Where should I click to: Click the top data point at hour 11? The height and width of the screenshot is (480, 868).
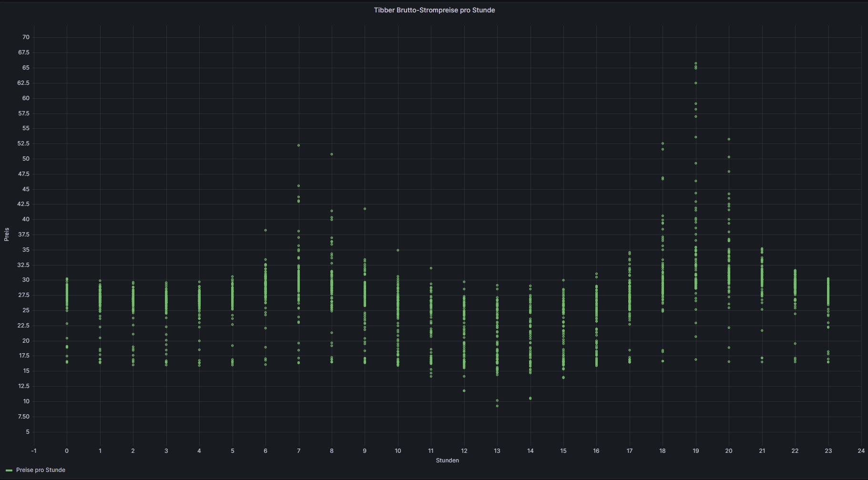(431, 268)
